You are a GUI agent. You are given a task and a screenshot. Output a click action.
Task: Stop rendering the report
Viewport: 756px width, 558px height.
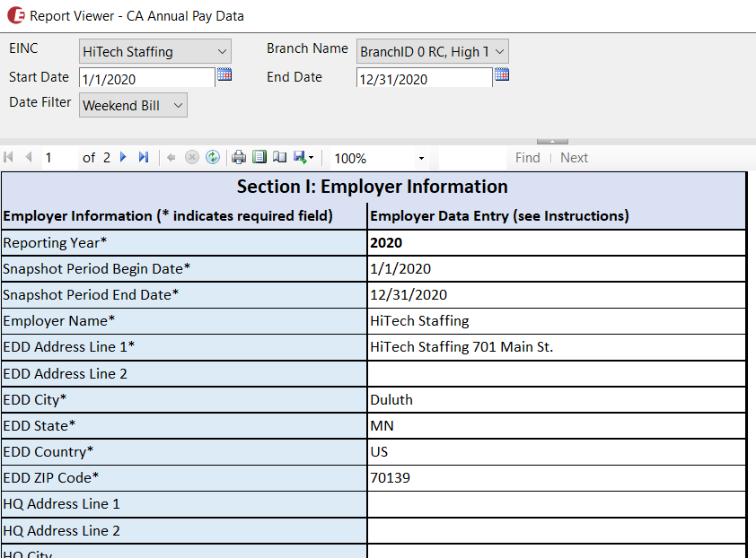tap(191, 158)
